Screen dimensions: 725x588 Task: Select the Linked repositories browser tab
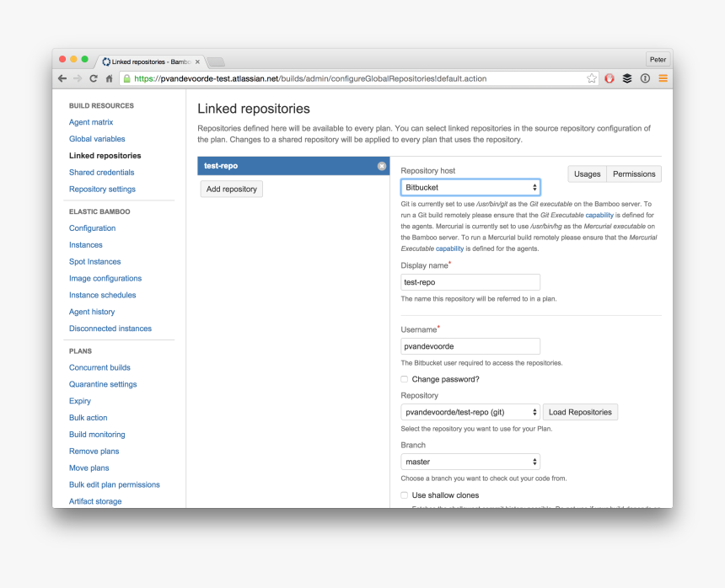point(150,61)
